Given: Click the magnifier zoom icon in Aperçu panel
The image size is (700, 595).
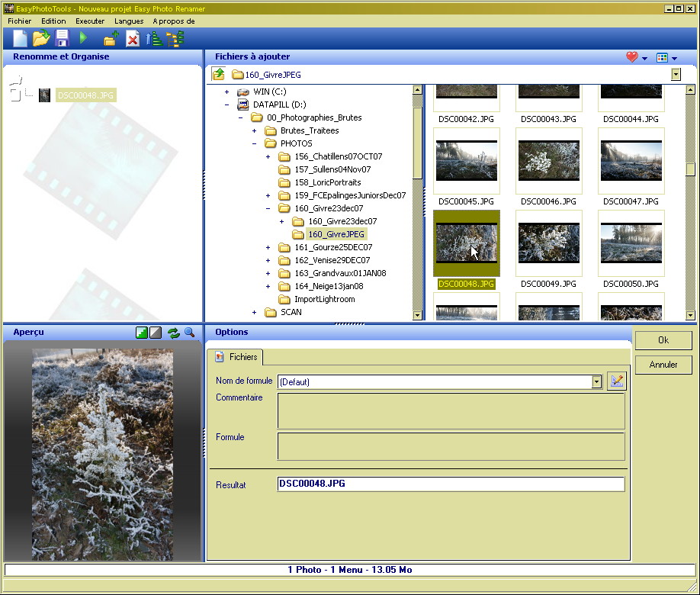Looking at the screenshot, I should [x=189, y=333].
